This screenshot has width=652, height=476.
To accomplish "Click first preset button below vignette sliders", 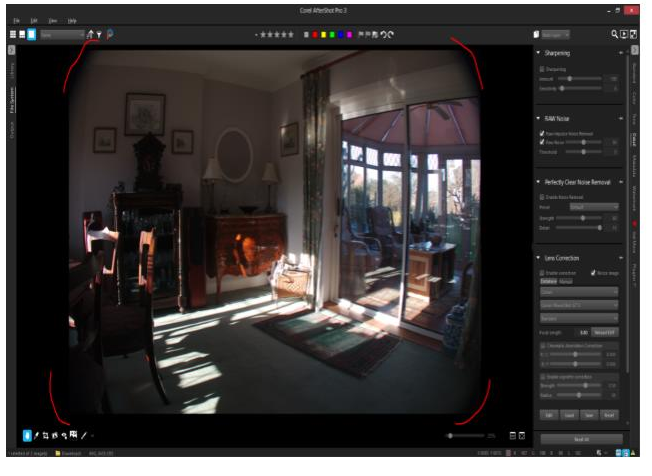I will pyautogui.click(x=549, y=415).
